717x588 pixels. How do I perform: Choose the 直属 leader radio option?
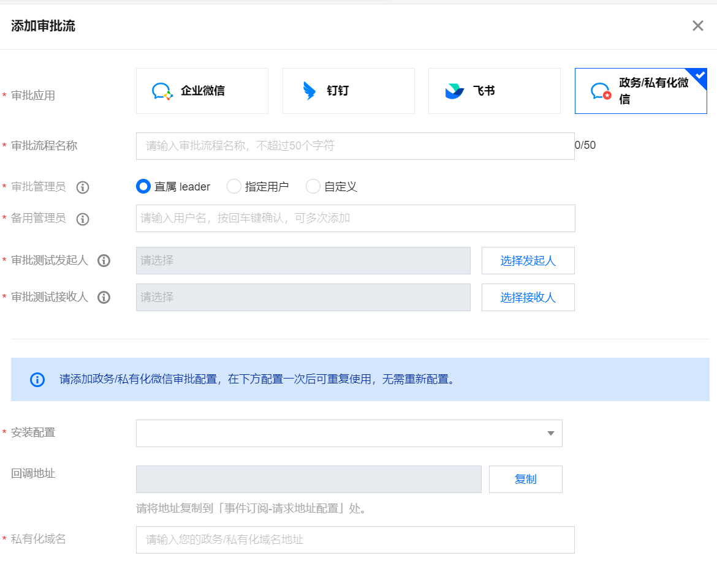click(x=143, y=186)
